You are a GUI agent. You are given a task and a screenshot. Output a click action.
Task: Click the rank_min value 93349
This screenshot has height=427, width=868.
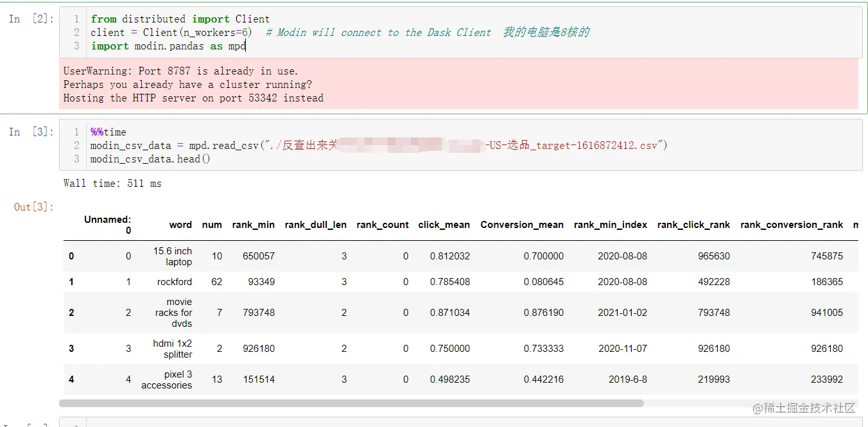pyautogui.click(x=261, y=282)
